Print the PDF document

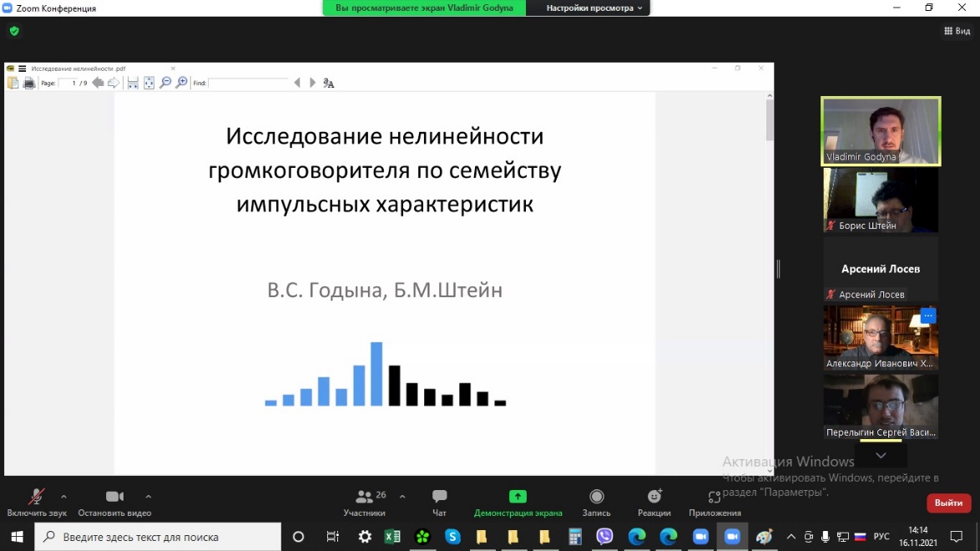pyautogui.click(x=28, y=83)
